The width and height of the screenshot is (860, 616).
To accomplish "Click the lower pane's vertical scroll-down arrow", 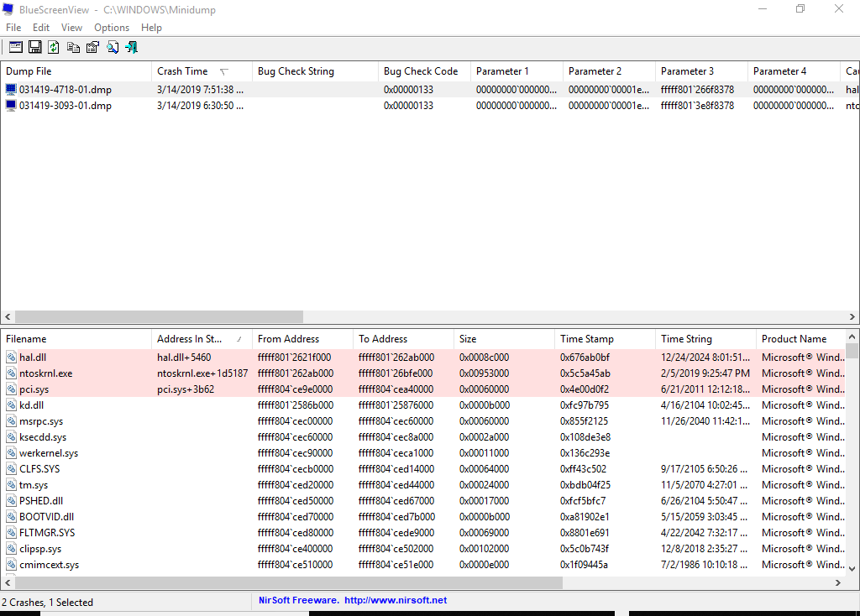I will pos(852,569).
